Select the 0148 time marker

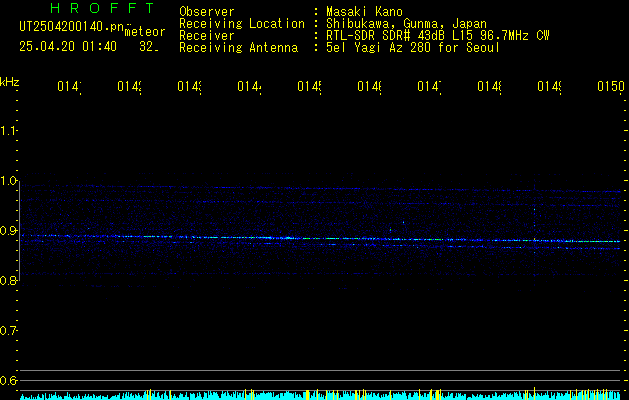[x=489, y=86]
